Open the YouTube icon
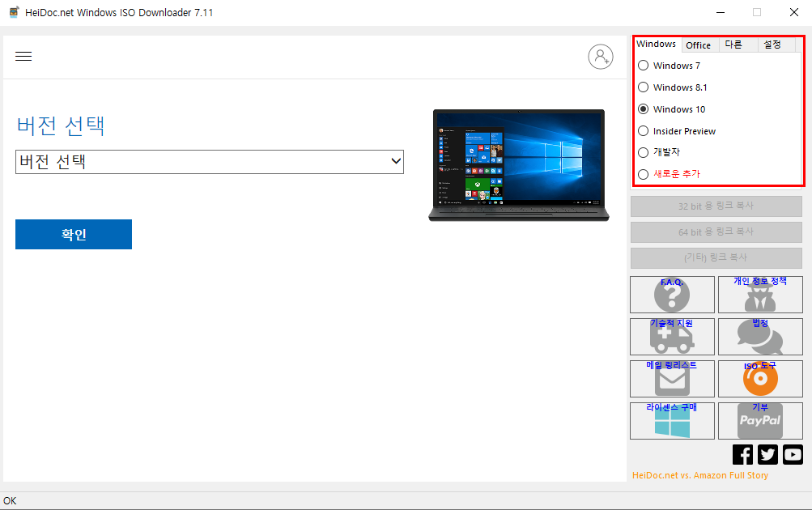Viewport: 812px width, 510px height. tap(793, 455)
